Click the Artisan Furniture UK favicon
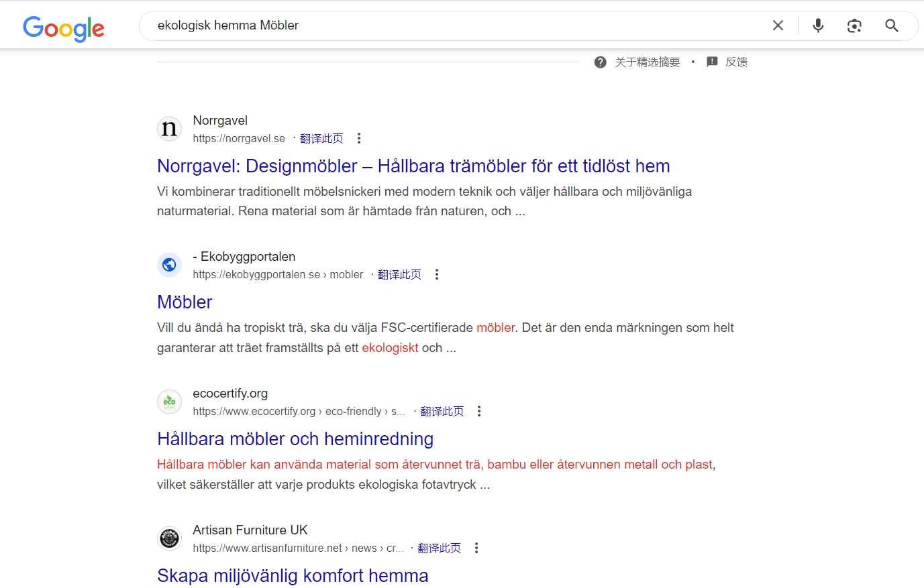The width and height of the screenshot is (924, 588). point(170,538)
